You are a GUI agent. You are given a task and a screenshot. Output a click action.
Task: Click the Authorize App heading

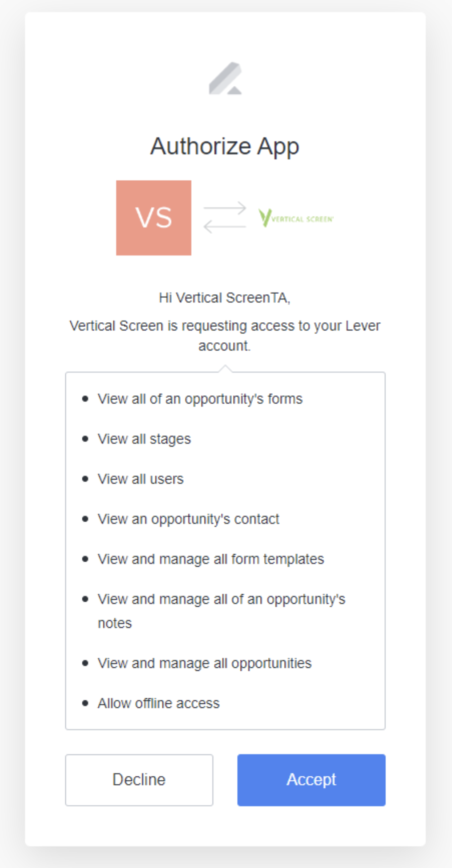click(x=225, y=146)
